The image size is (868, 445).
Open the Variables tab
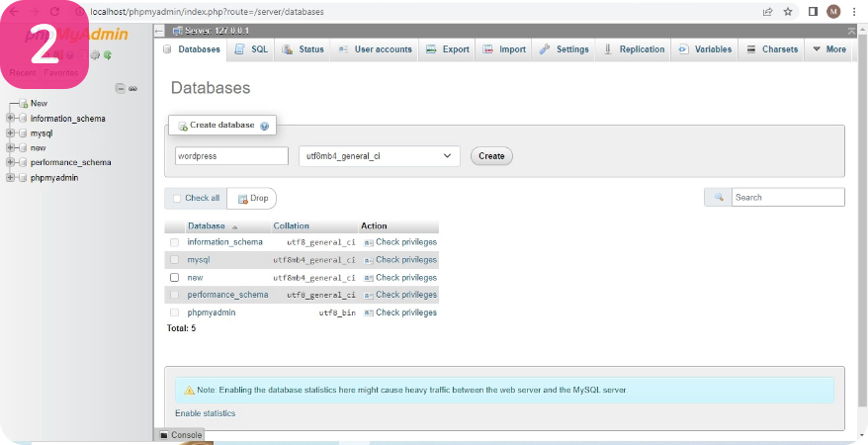705,49
